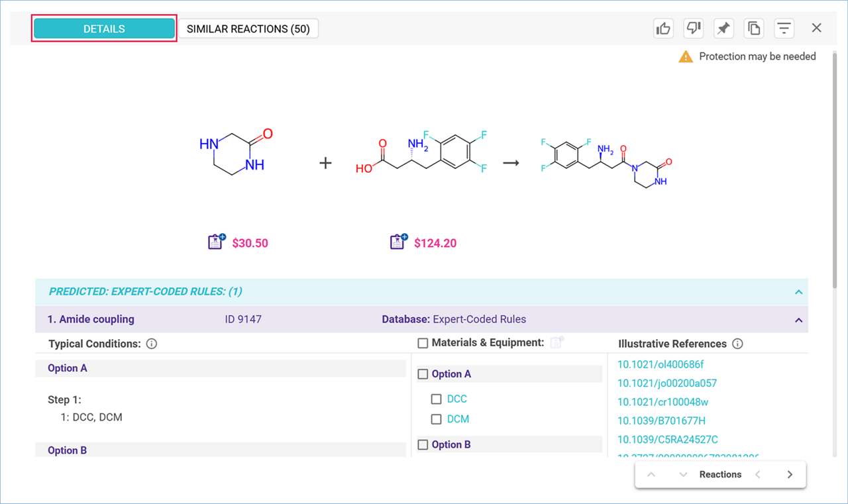Tick the DCC checkbox
This screenshot has width=848, height=504.
click(x=436, y=399)
